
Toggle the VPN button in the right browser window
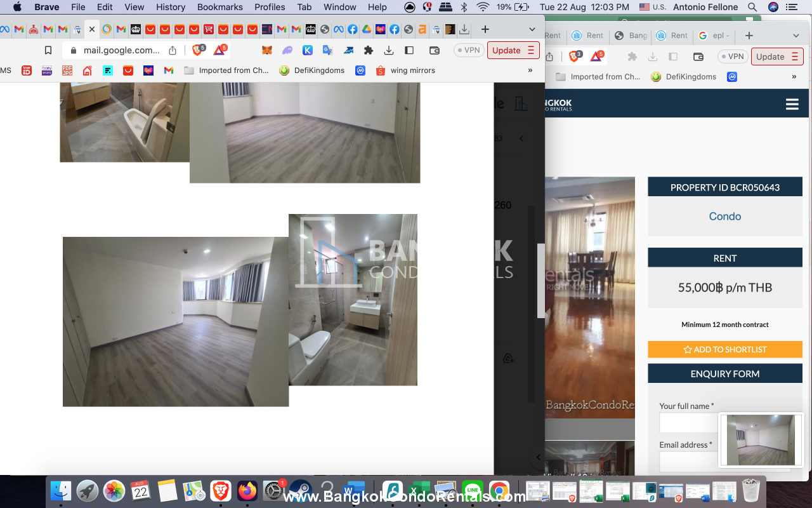(x=733, y=57)
